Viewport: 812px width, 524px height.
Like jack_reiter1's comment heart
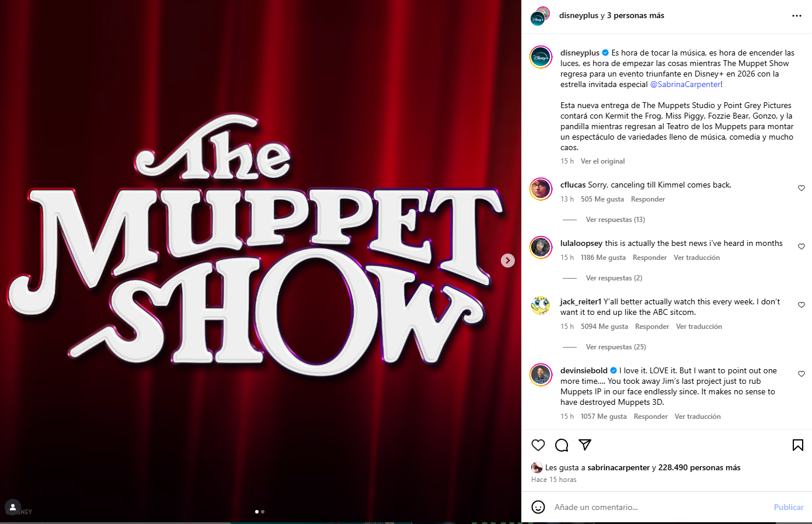point(801,305)
